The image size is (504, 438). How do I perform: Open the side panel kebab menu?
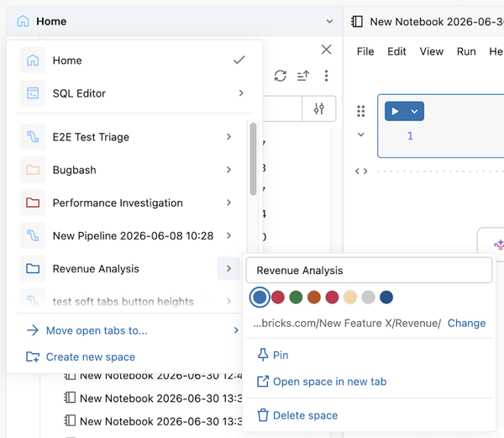pos(326,76)
